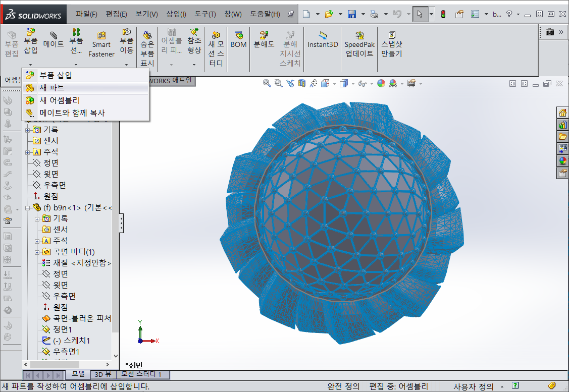Click Zoom to Area icon

(x=278, y=83)
